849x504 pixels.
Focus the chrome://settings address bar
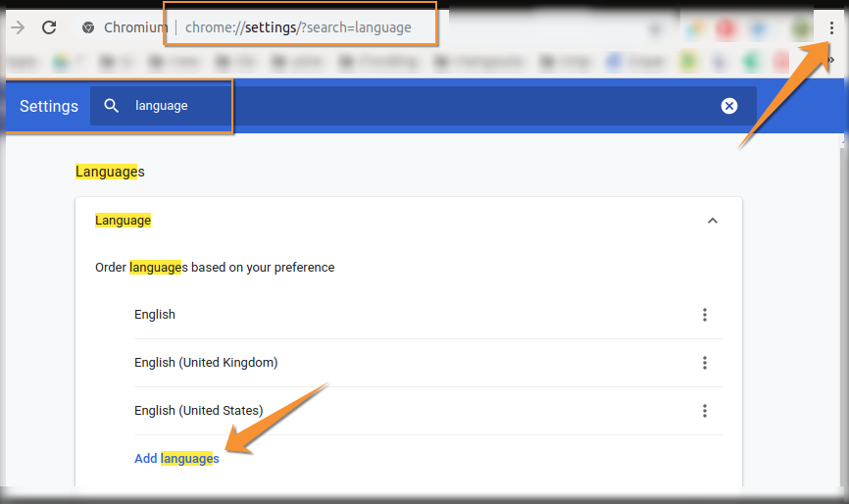click(x=298, y=27)
